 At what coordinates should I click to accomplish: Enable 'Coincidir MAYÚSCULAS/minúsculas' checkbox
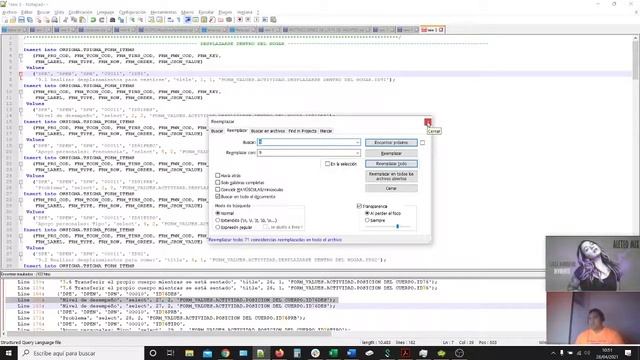(218, 189)
